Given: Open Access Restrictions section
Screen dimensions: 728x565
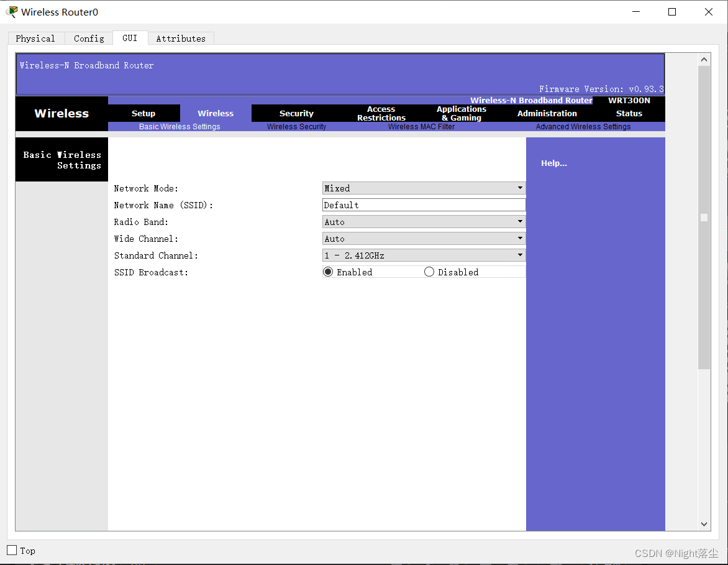Looking at the screenshot, I should (381, 113).
